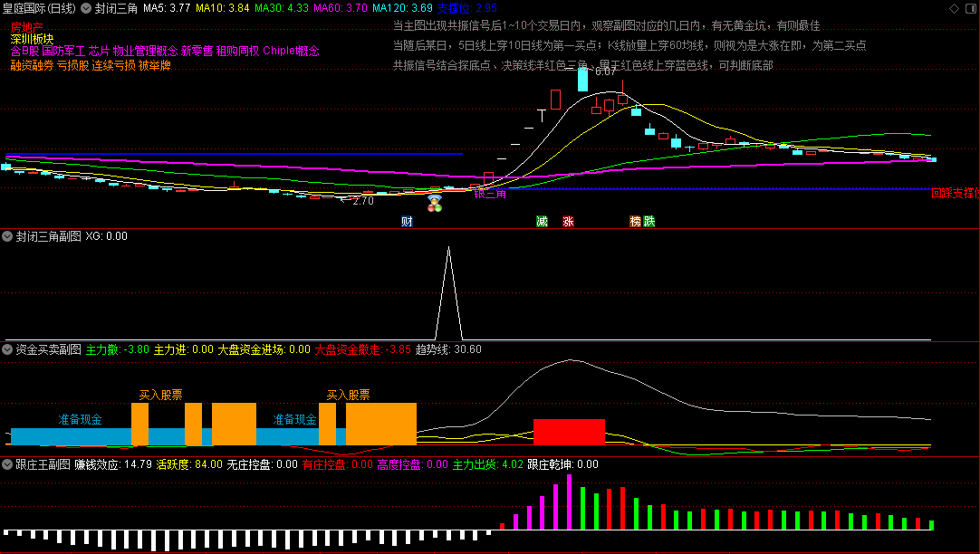Click the green 跌 event marker

[x=649, y=222]
